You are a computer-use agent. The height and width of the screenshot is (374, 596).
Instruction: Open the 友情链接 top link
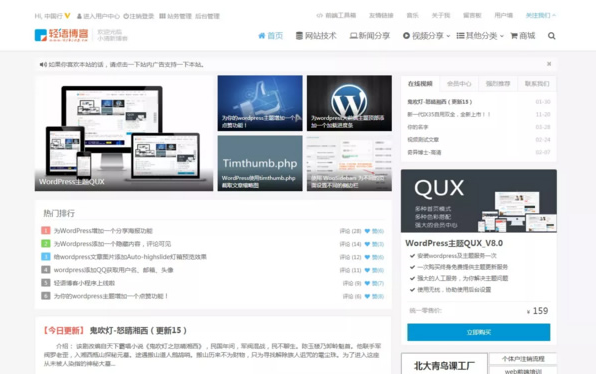(x=381, y=16)
